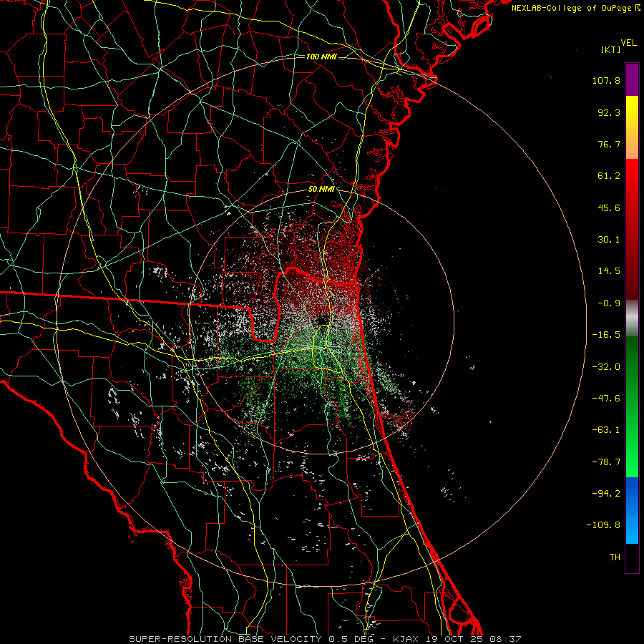Click the TH legend label

[615, 557]
